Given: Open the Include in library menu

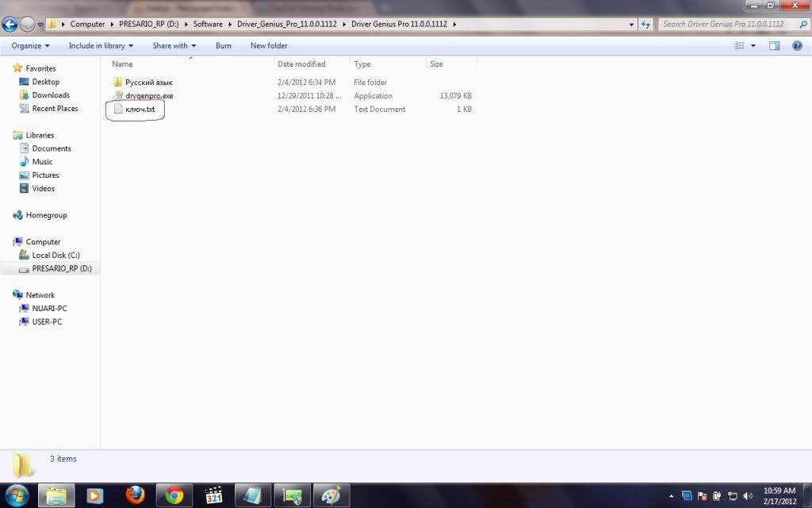Looking at the screenshot, I should tap(101, 45).
